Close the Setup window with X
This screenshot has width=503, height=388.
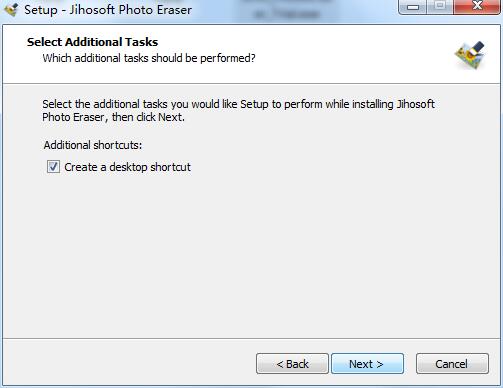point(477,7)
